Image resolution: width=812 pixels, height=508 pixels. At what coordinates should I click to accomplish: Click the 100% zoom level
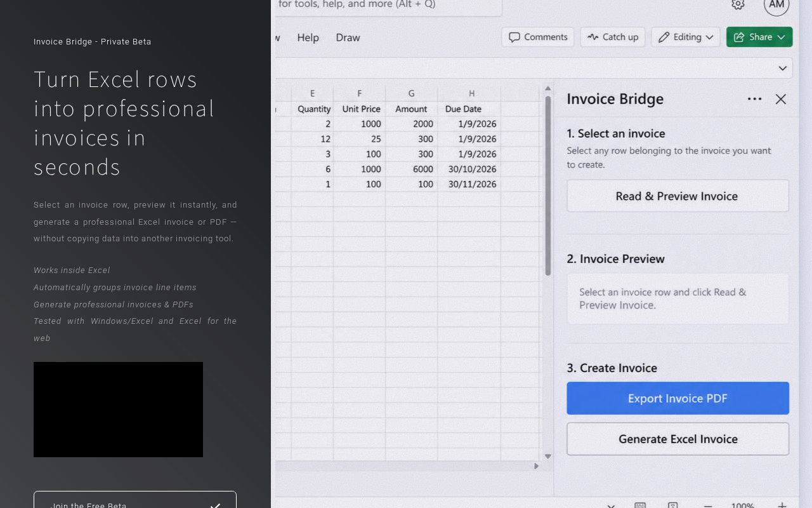742,505
